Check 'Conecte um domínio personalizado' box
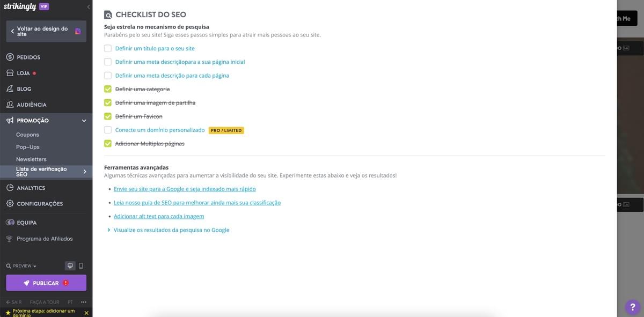 click(x=107, y=130)
